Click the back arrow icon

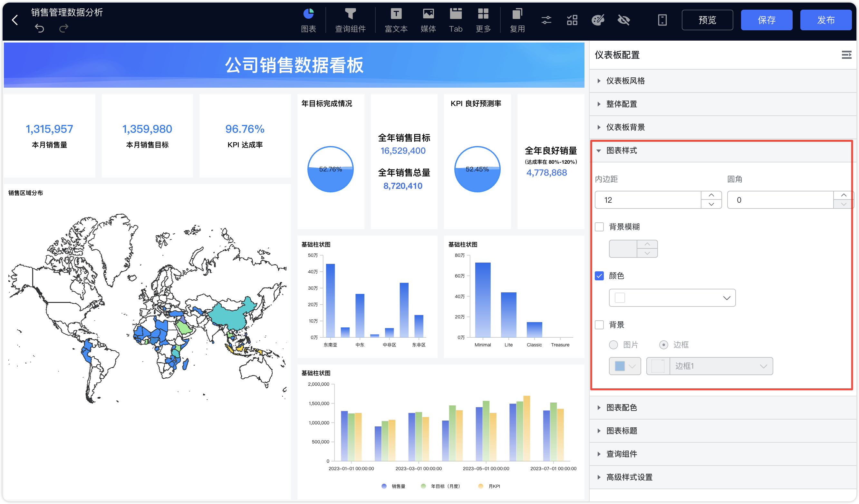point(14,20)
